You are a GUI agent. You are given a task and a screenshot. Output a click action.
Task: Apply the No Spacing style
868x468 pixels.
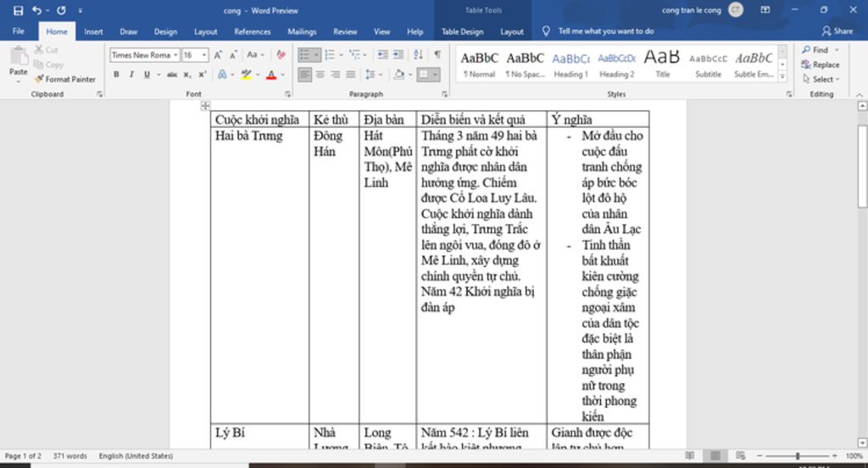[x=525, y=64]
